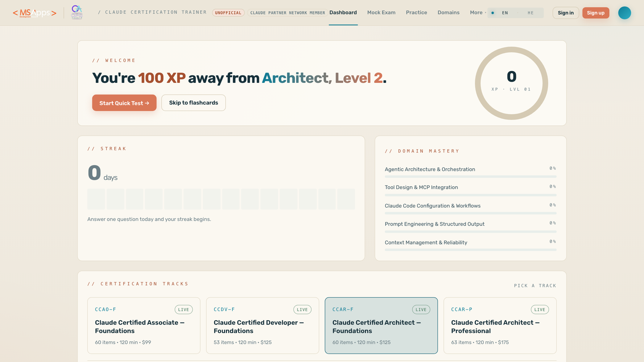This screenshot has height=362, width=644.
Task: Click the '0 days' streak counter
Action: coord(103,173)
